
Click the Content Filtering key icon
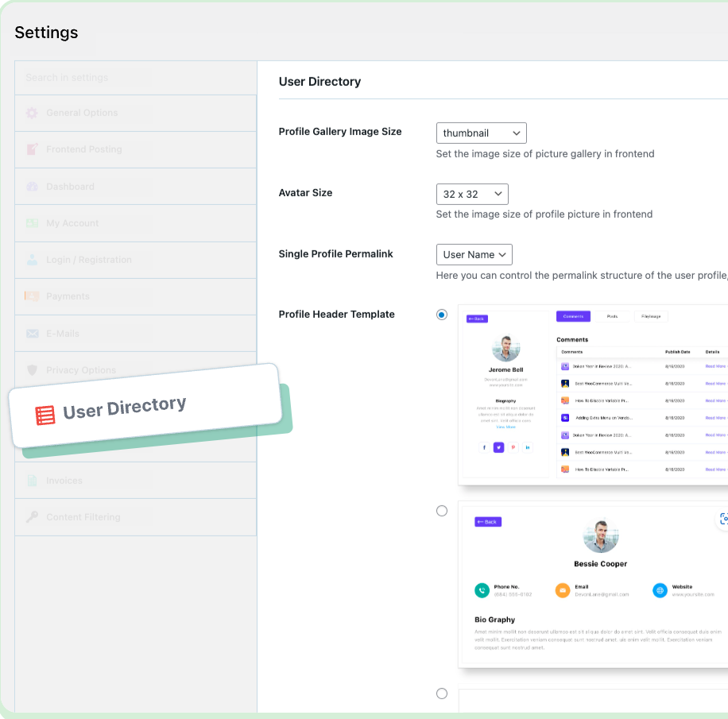32,517
